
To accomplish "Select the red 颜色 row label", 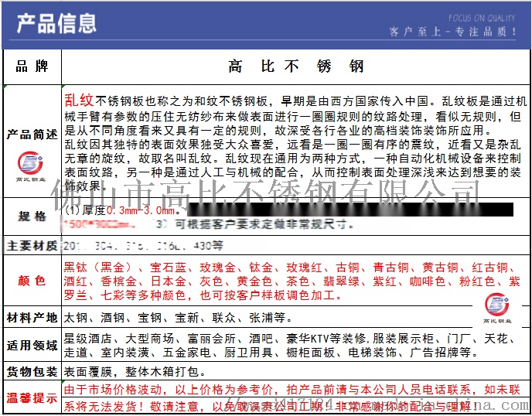I will point(32,281).
